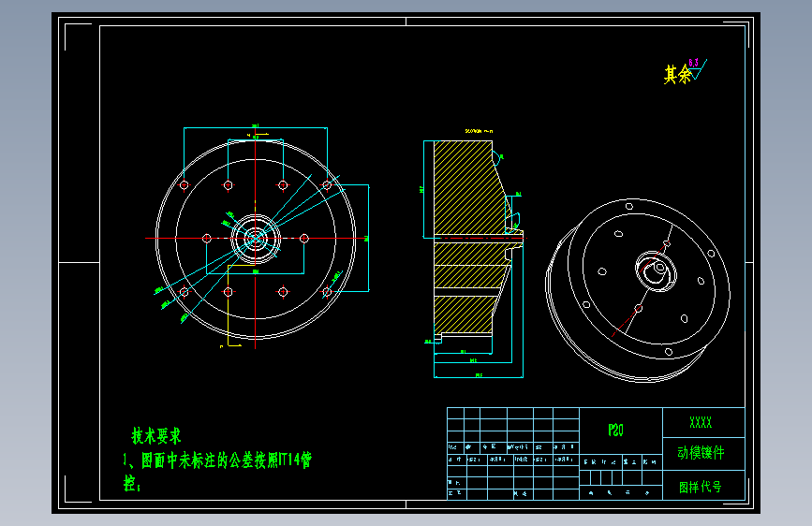
Task: Click the 控; continuation text of the note
Action: [131, 484]
